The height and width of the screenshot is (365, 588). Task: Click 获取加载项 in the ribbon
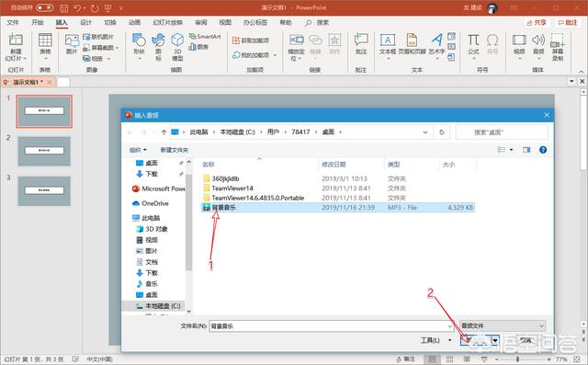coord(251,40)
